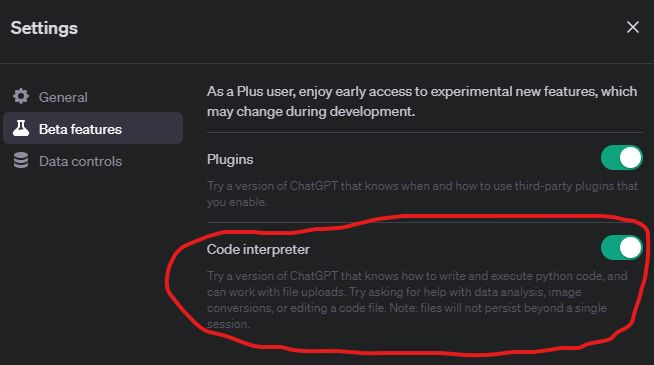Click the Code interpreter description about python code

(x=417, y=300)
